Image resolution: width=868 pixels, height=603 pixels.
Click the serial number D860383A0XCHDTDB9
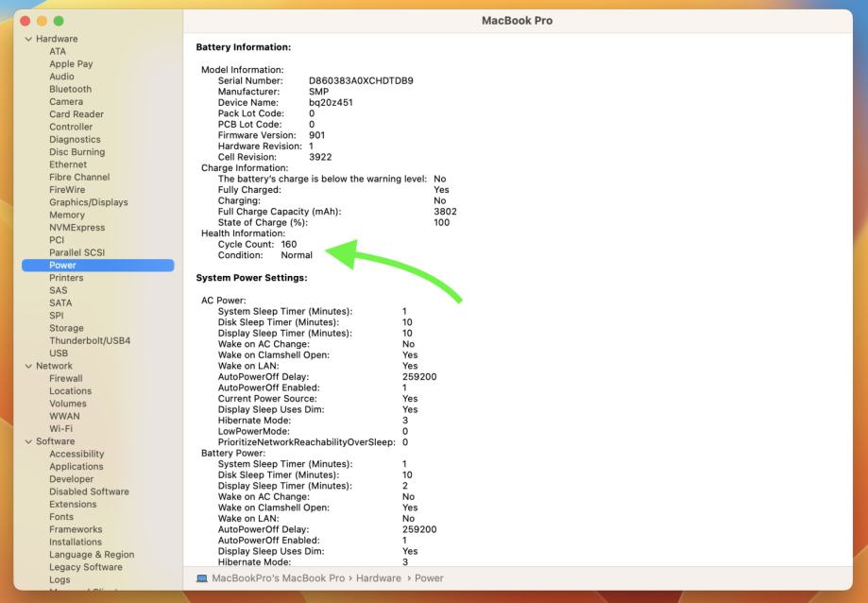click(x=361, y=81)
